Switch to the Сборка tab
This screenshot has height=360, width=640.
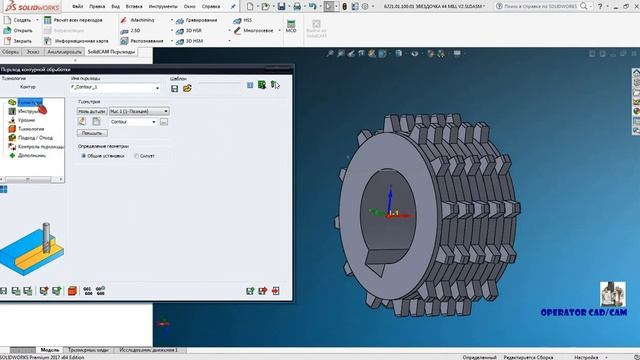(x=10, y=52)
